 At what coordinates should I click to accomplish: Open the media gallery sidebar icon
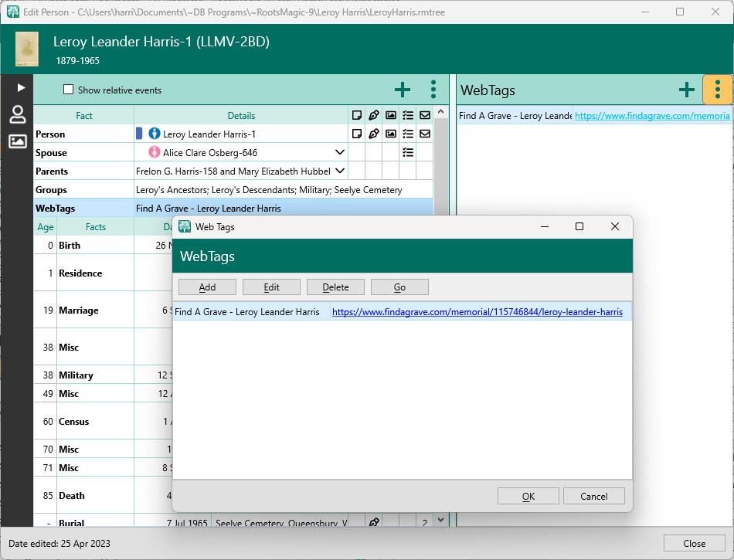tap(17, 141)
